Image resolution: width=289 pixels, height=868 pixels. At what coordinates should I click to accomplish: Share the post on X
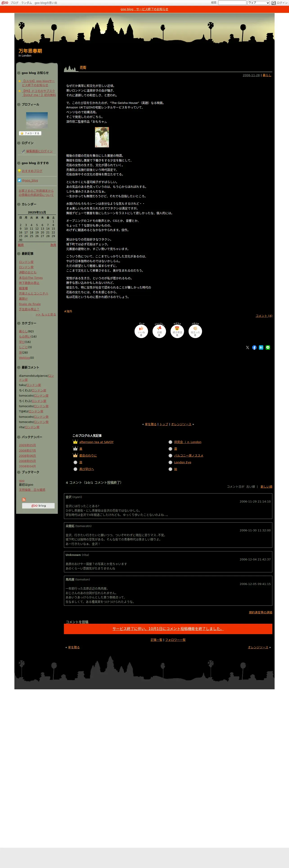click(x=248, y=347)
